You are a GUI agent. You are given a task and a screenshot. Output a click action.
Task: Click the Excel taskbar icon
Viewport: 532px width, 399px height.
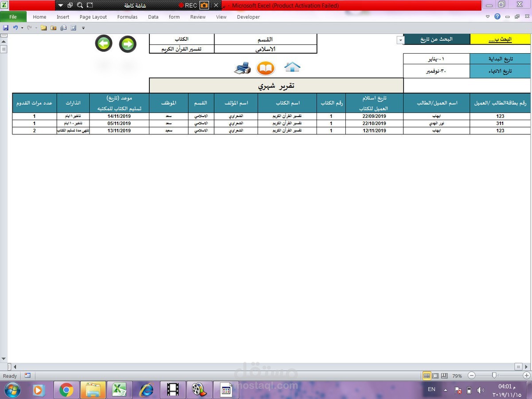tap(120, 390)
